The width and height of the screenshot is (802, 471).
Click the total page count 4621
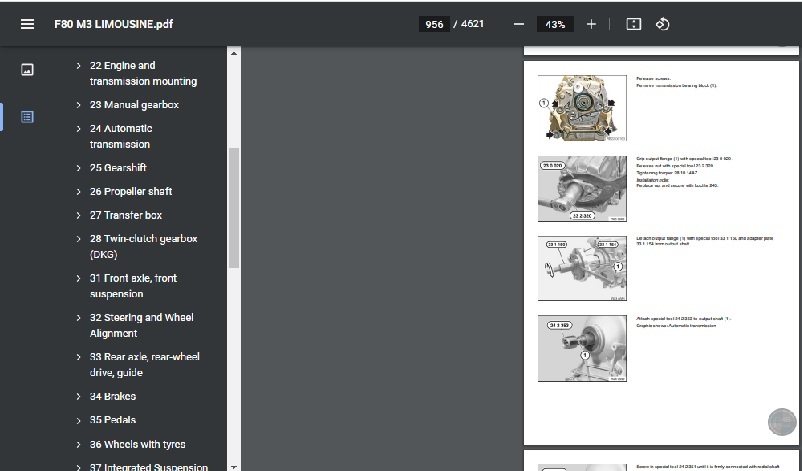click(x=472, y=24)
